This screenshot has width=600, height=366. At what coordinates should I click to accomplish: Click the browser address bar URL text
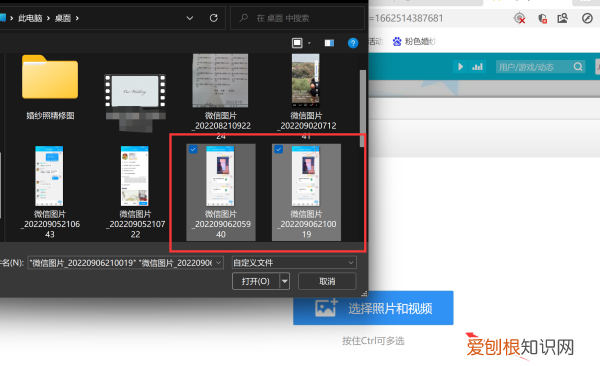click(x=406, y=18)
